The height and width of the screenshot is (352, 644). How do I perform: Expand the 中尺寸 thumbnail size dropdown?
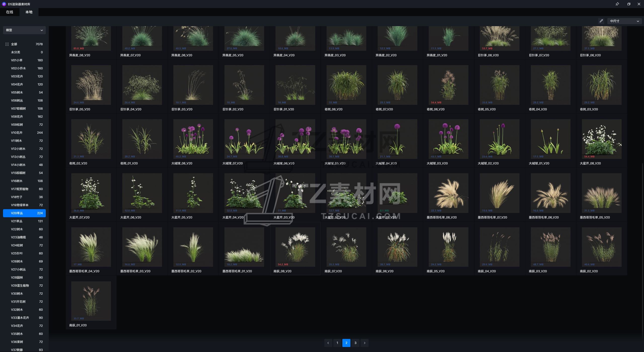point(624,21)
